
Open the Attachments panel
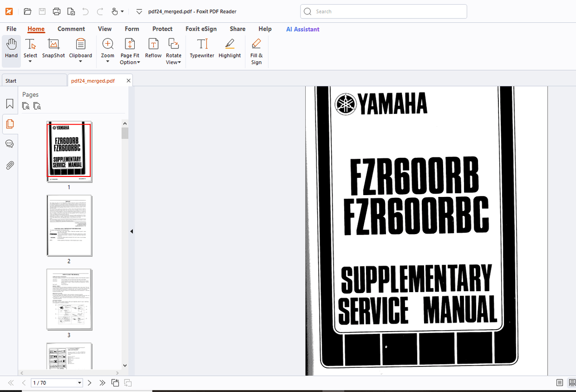9,165
